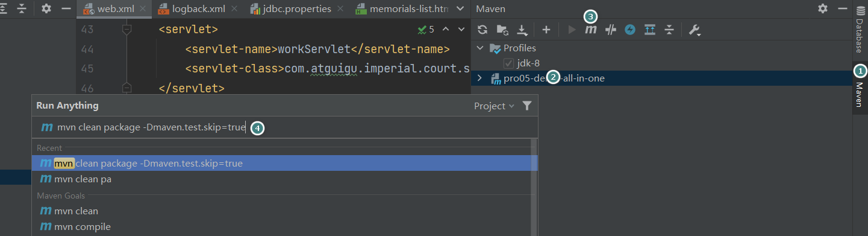This screenshot has height=236, width=868.
Task: Click into the Run Anything command field
Action: coord(285,128)
